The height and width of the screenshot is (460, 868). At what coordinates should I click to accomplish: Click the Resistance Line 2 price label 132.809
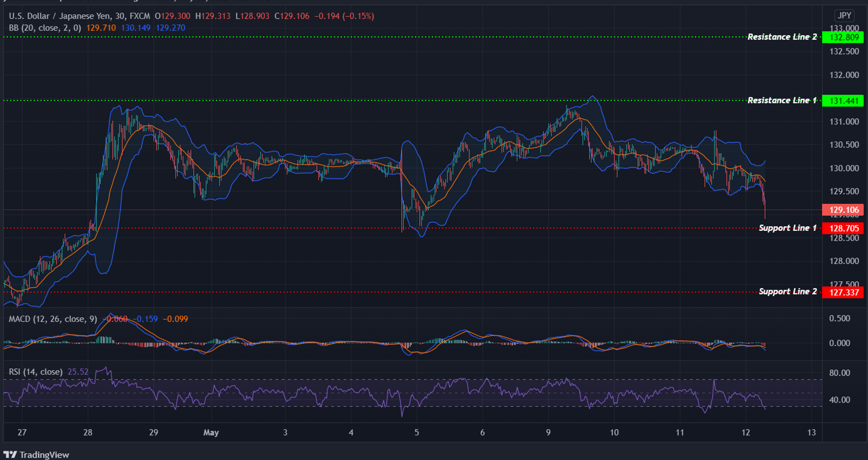(x=842, y=37)
